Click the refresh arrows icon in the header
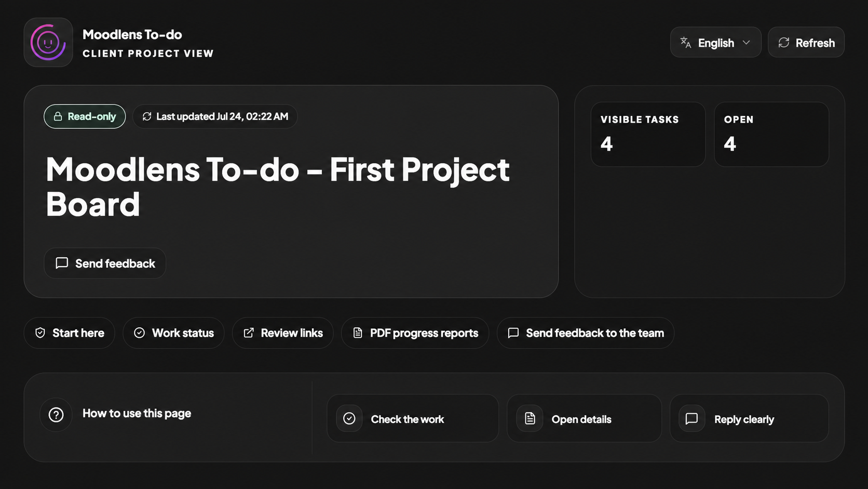 (783, 43)
